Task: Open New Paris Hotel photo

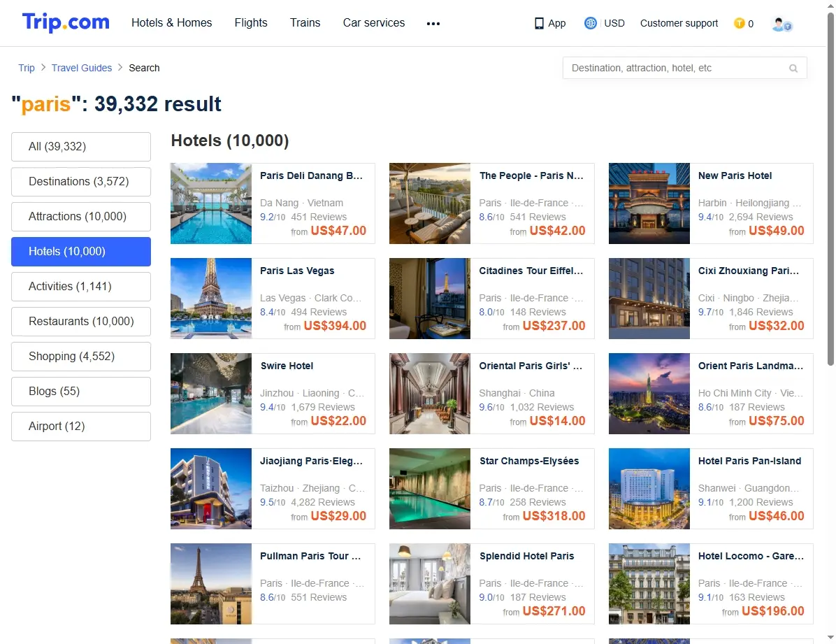Action: point(649,203)
